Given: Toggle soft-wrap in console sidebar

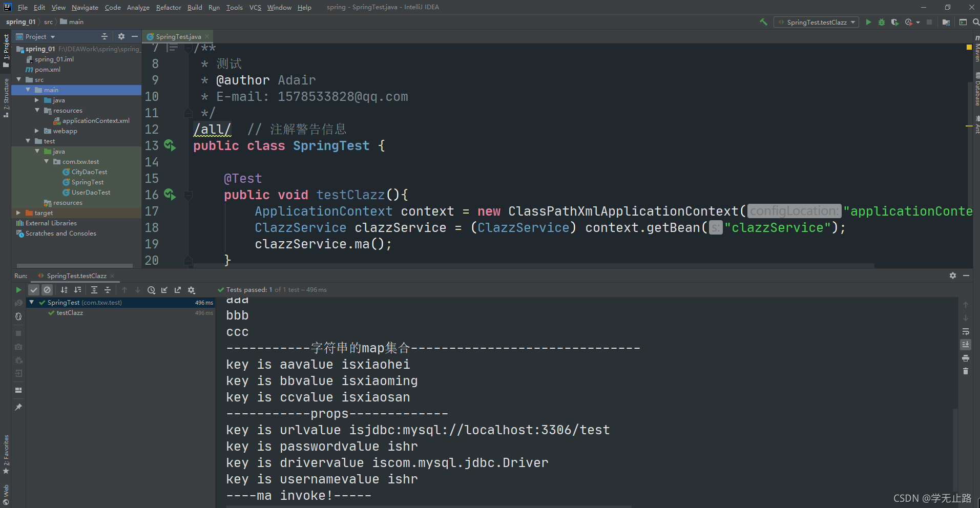Looking at the screenshot, I should pos(966,331).
